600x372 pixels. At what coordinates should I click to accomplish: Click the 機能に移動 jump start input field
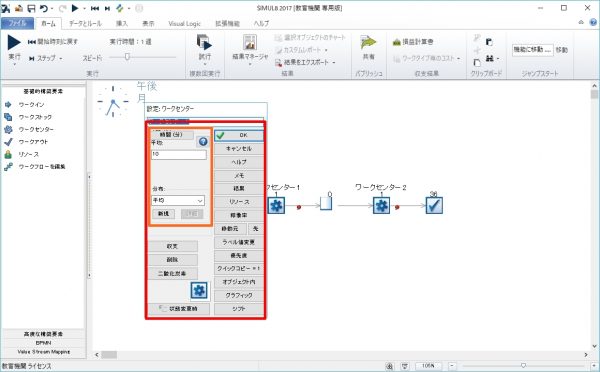coord(533,50)
